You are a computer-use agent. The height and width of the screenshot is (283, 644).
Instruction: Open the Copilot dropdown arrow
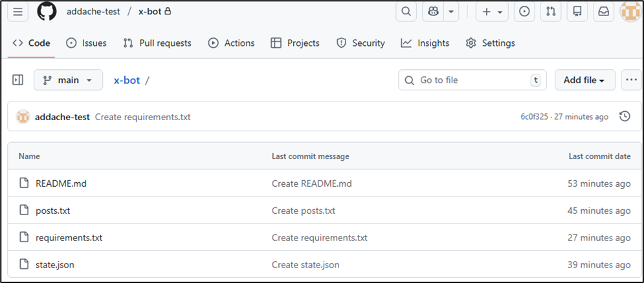450,12
